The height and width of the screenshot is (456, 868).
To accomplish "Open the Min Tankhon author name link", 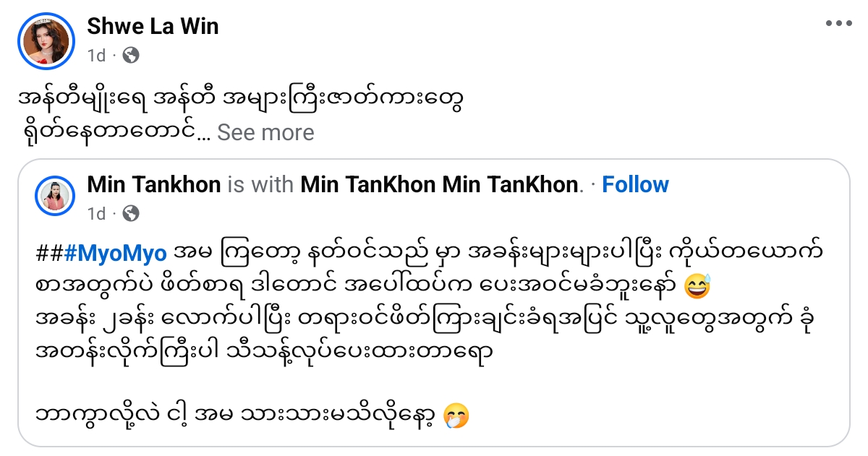I will pos(153,184).
